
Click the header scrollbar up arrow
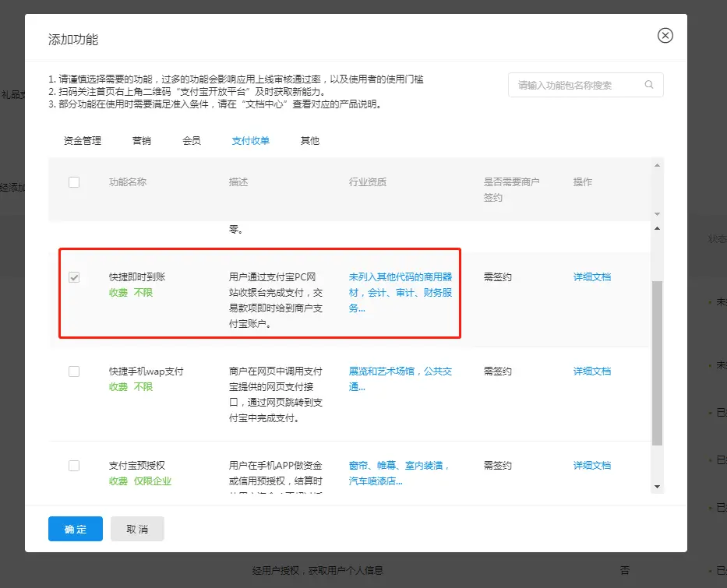tap(657, 165)
